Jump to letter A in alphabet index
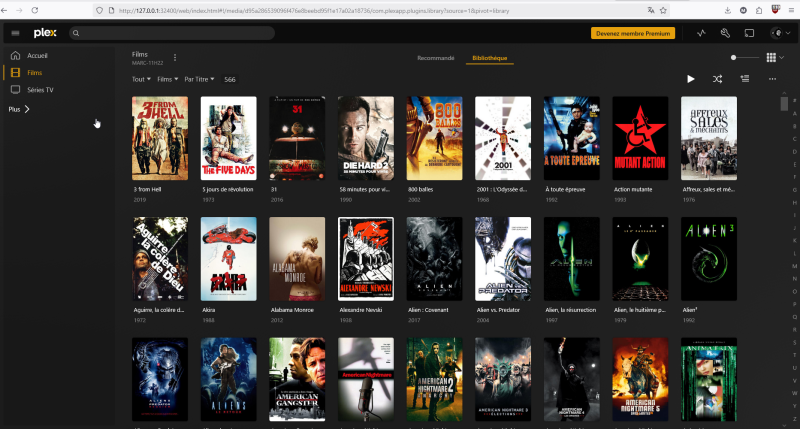Screen dimensions: 800x429 [794, 114]
